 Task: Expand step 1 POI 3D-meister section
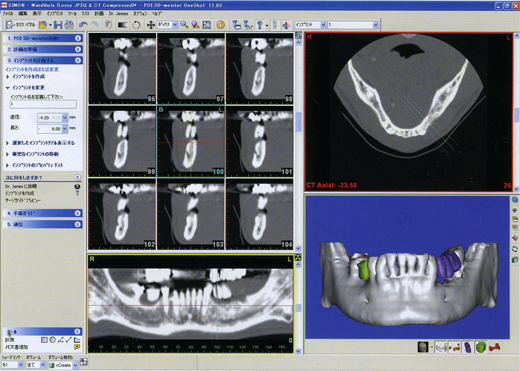43,38
